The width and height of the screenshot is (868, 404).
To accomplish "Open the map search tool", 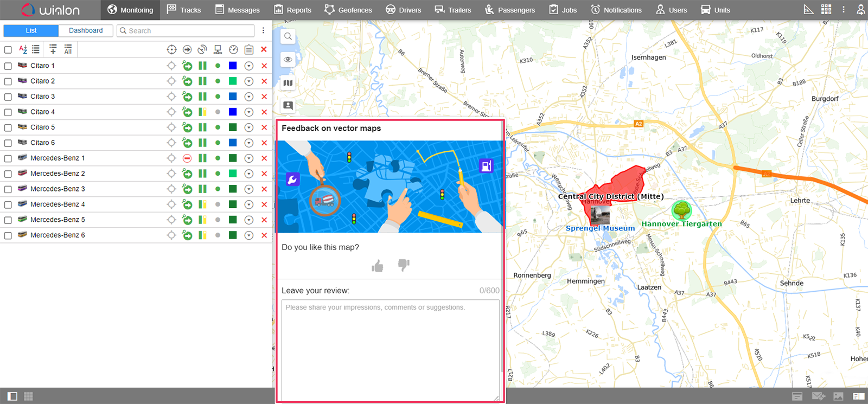I will coord(288,36).
